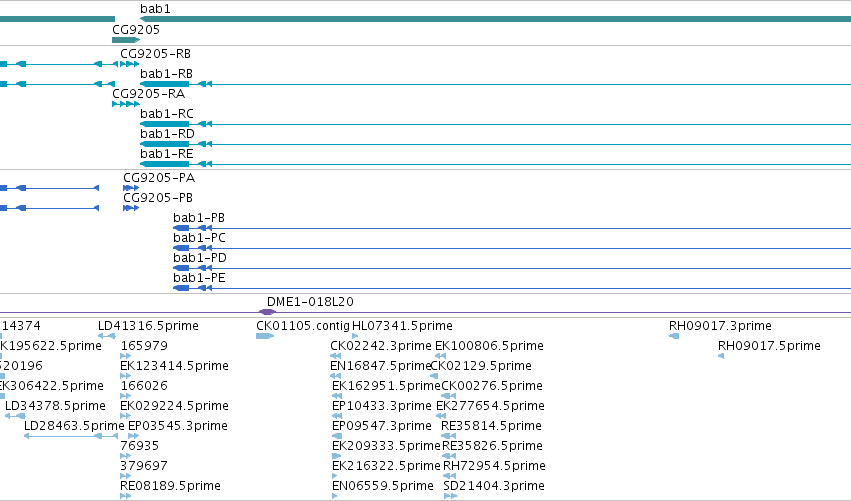The width and height of the screenshot is (851, 501).
Task: Select EN16847.5prime EST label
Action: [380, 366]
